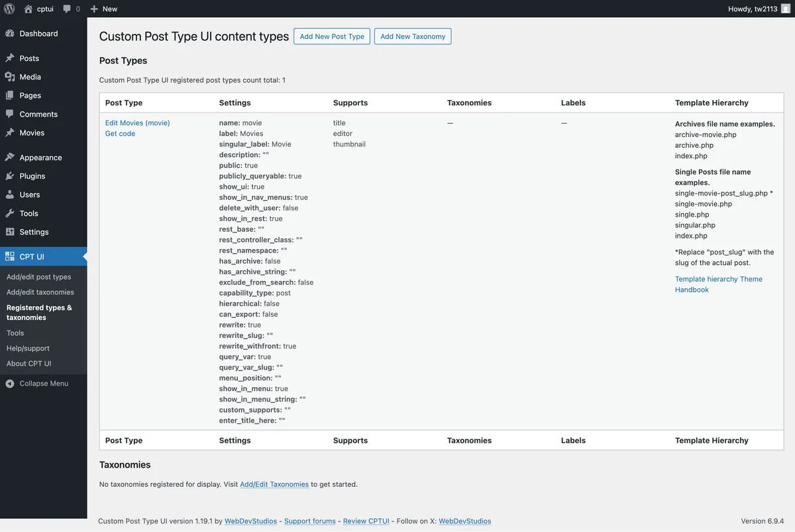Open the Support forums link
The width and height of the screenshot is (795, 532).
(310, 521)
